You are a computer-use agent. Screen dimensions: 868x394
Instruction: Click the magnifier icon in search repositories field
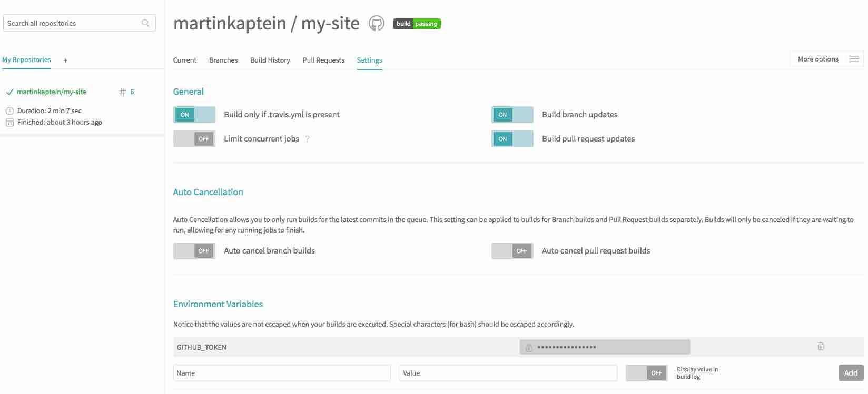(x=145, y=23)
